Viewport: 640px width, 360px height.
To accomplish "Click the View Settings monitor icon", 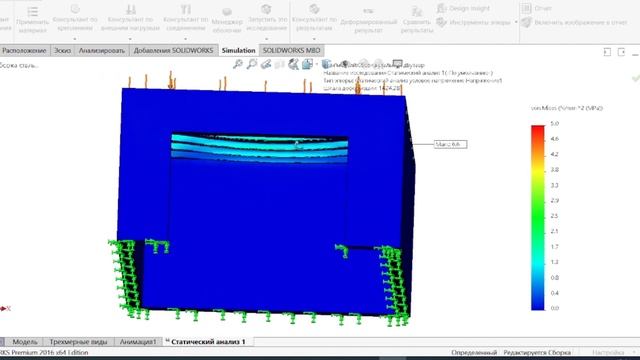I will pyautogui.click(x=397, y=64).
